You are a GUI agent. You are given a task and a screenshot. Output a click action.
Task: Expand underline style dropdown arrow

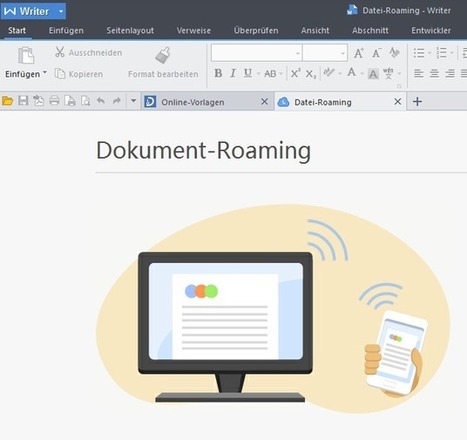pyautogui.click(x=258, y=73)
